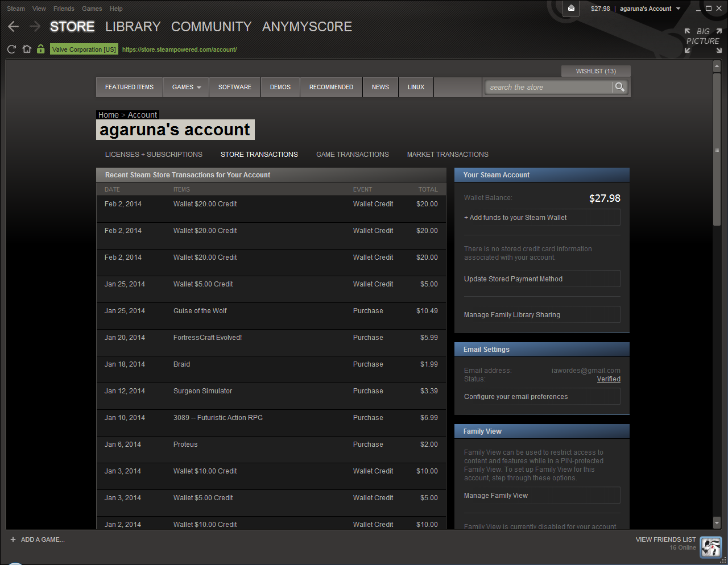Open the Friends menu
This screenshot has height=565, width=728.
point(64,9)
